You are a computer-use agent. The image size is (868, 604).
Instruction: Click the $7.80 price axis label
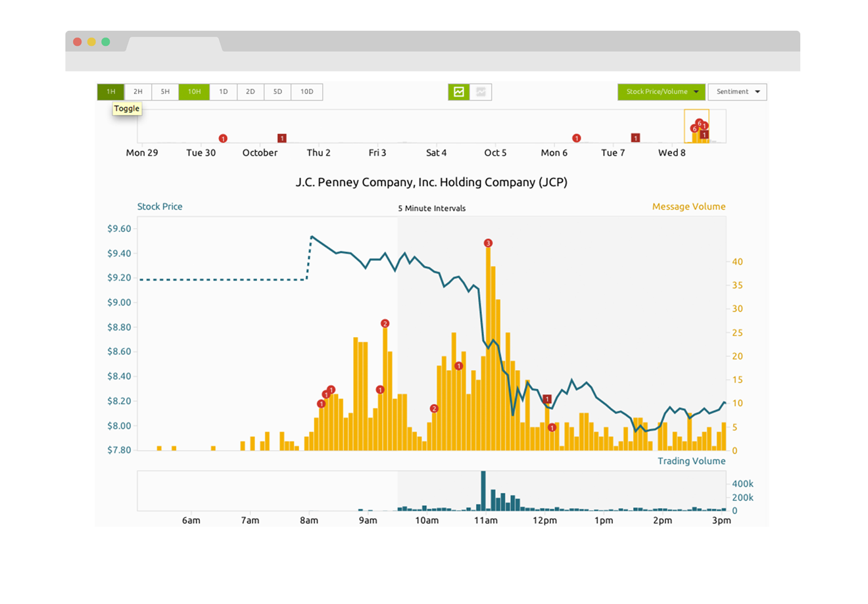coord(119,450)
